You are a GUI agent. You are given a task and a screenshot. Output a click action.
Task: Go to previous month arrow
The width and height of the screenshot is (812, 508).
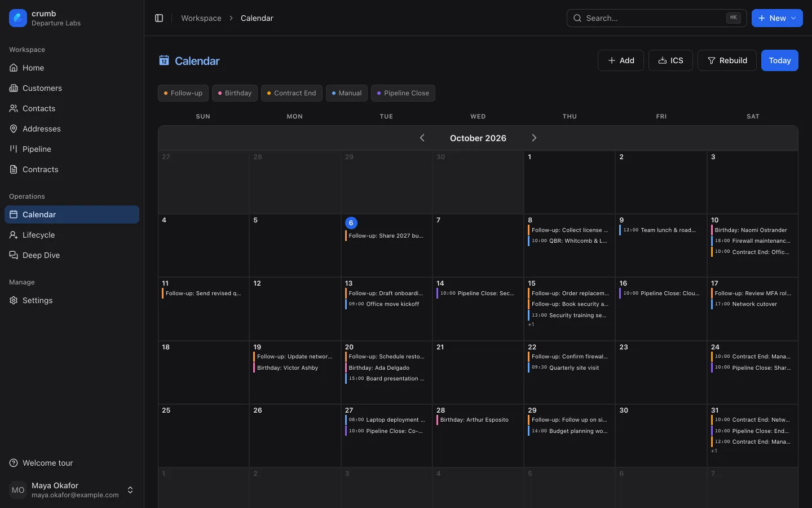pyautogui.click(x=422, y=138)
